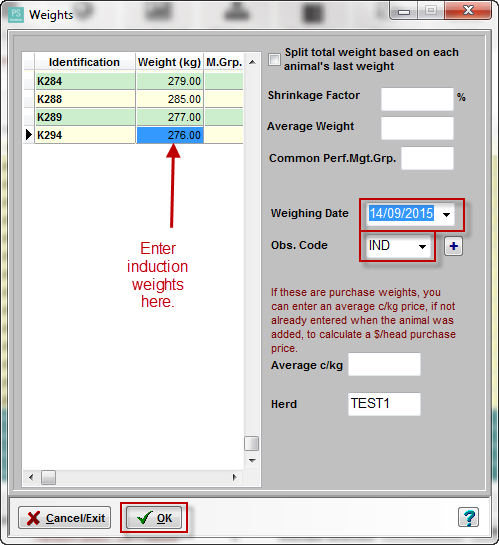Click the right arrow of the horizontal scrollbar
499x545 pixels.
pyautogui.click(x=235, y=477)
